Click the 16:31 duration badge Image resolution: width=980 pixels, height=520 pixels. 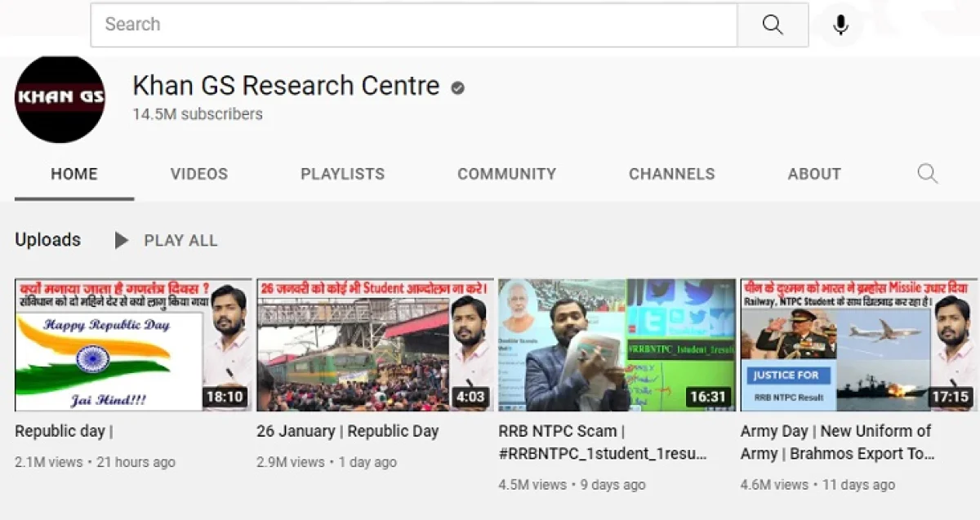tap(707, 397)
